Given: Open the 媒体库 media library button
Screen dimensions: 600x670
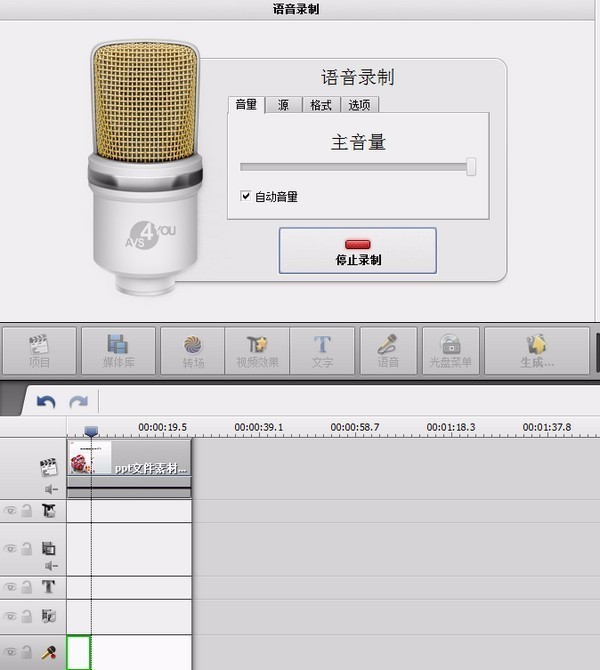Looking at the screenshot, I should pyautogui.click(x=118, y=351).
